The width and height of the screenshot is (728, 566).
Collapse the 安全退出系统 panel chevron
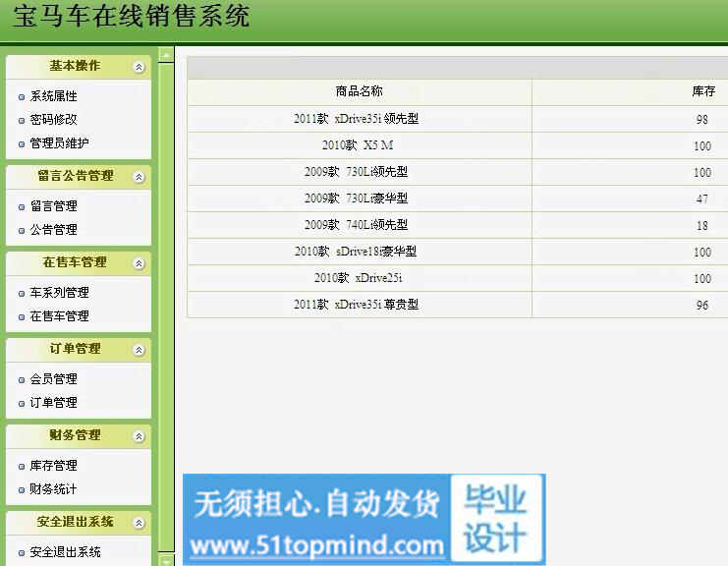click(139, 523)
